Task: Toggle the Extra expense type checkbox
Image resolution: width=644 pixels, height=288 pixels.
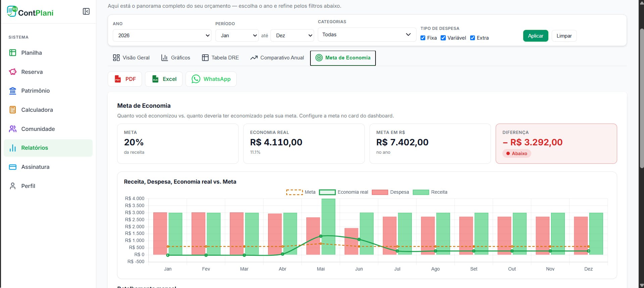Action: tap(473, 38)
